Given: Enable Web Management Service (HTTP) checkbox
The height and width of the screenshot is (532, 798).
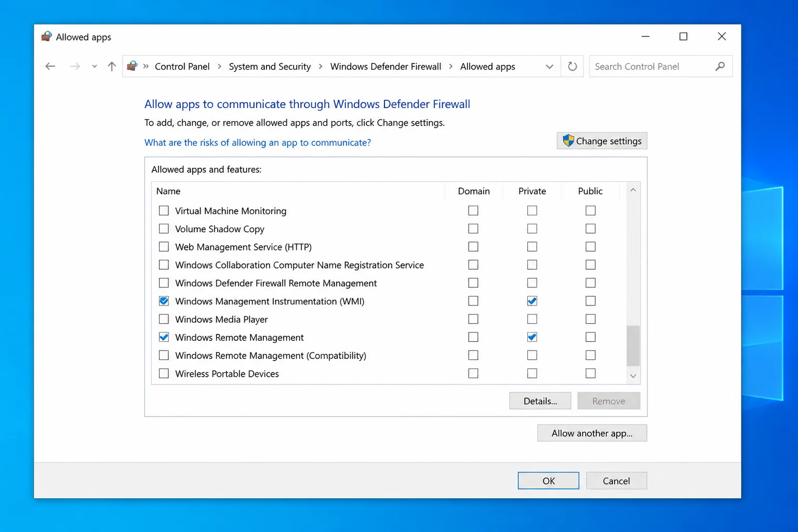Looking at the screenshot, I should tap(164, 247).
